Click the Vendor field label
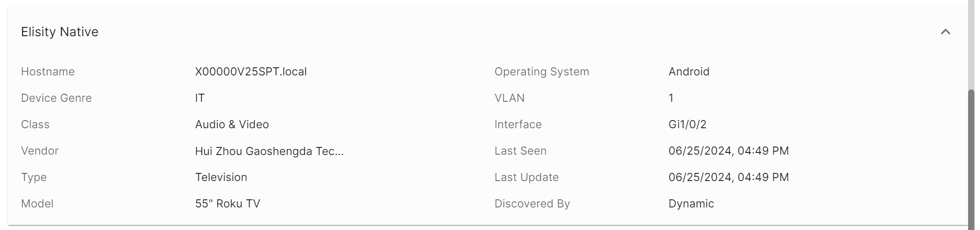The width and height of the screenshot is (980, 230). [x=40, y=151]
